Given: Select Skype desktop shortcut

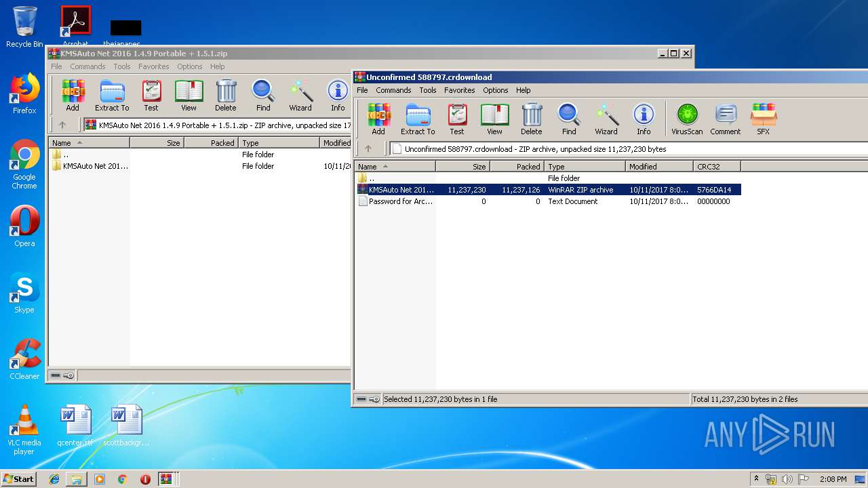Looking at the screenshot, I should click(24, 293).
